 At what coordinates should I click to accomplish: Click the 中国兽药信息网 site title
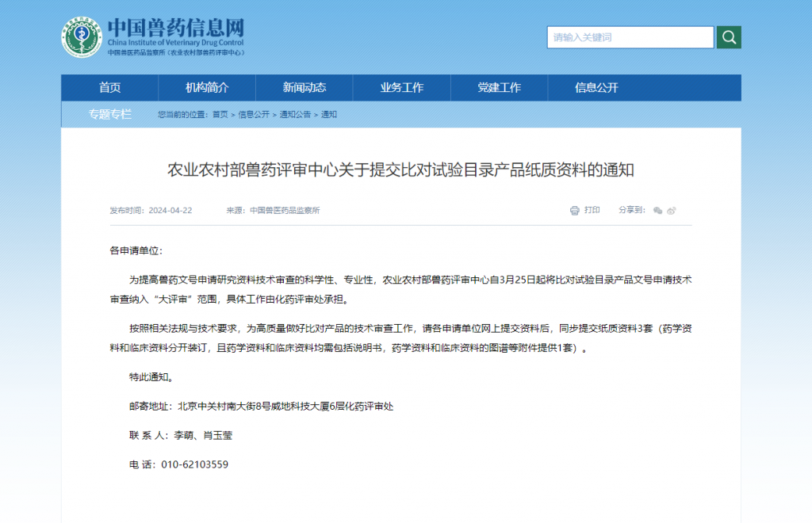[x=176, y=28]
